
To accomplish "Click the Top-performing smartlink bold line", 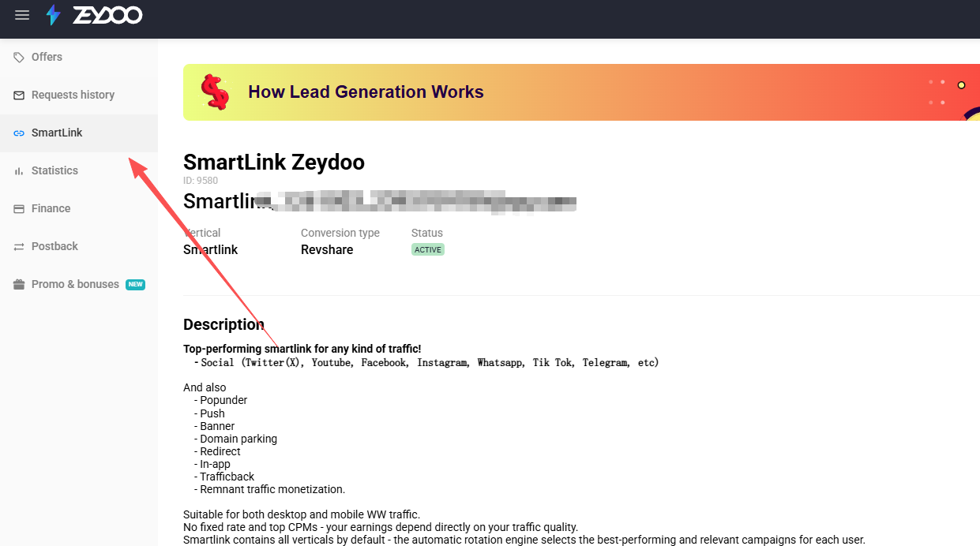I will (x=302, y=349).
